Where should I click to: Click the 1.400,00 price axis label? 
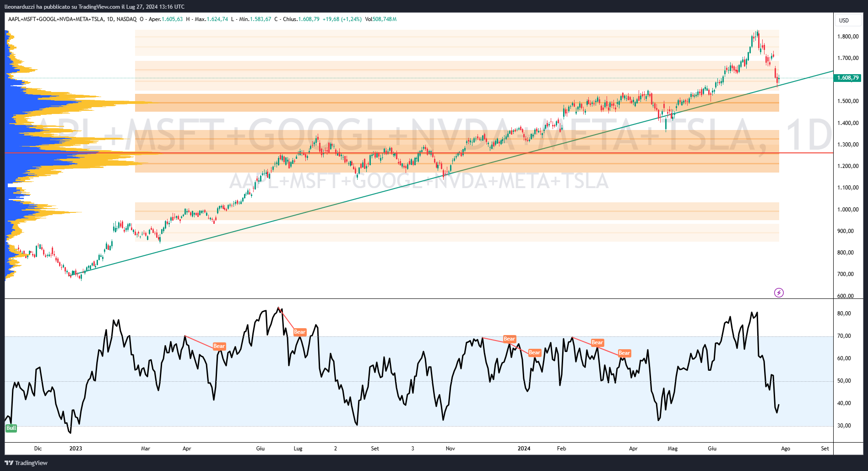coord(848,123)
